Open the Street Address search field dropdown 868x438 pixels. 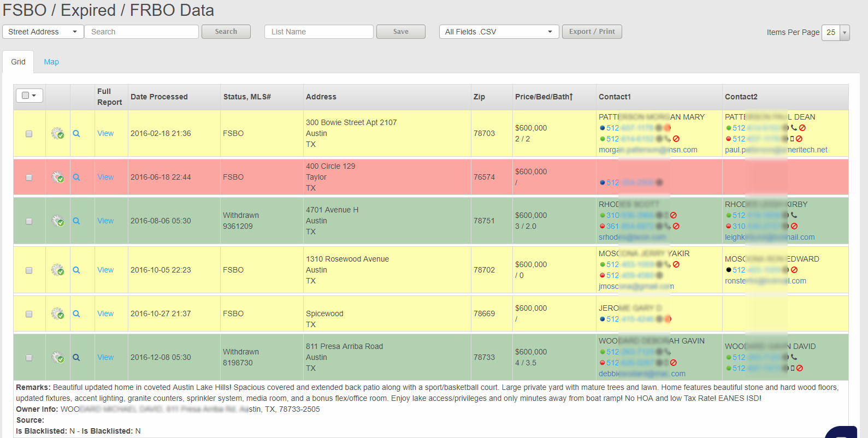point(43,32)
